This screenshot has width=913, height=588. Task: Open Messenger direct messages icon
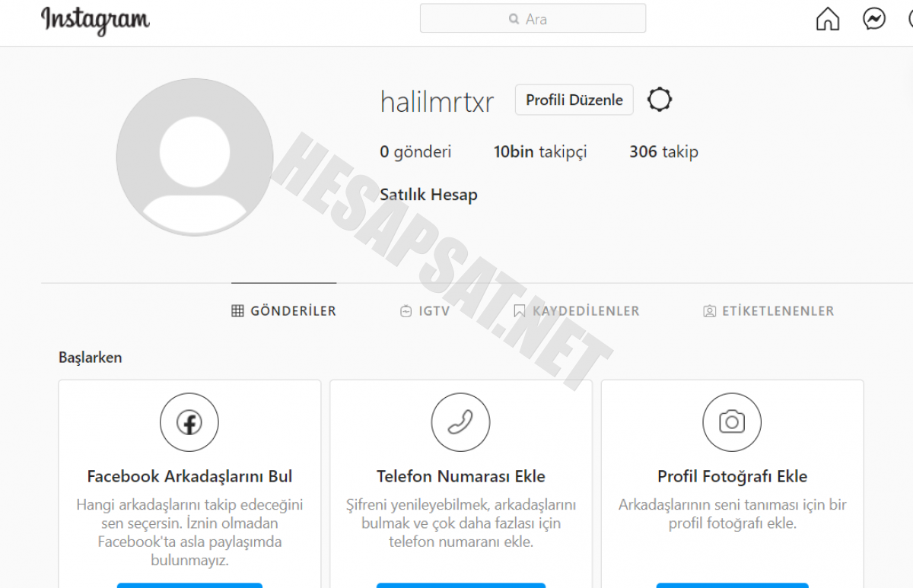[x=874, y=19]
